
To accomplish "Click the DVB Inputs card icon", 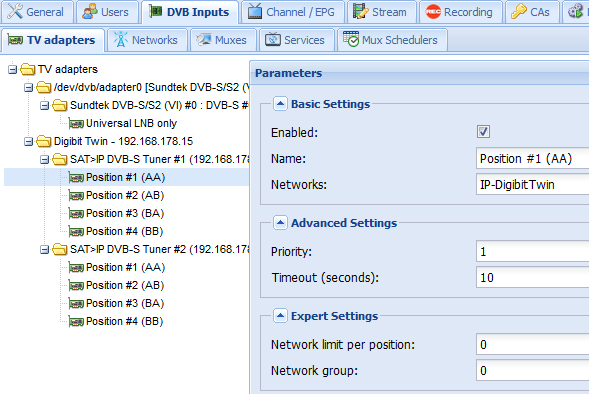I will (155, 12).
